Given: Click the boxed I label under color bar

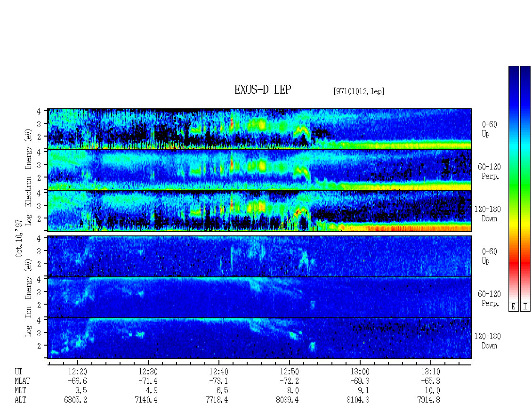Looking at the screenshot, I should pyautogui.click(x=525, y=307).
